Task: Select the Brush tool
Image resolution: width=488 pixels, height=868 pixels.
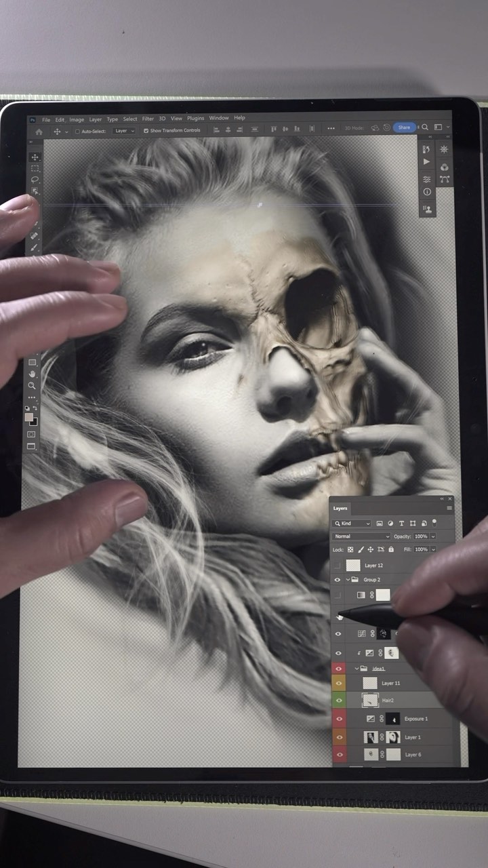Action: (34, 248)
